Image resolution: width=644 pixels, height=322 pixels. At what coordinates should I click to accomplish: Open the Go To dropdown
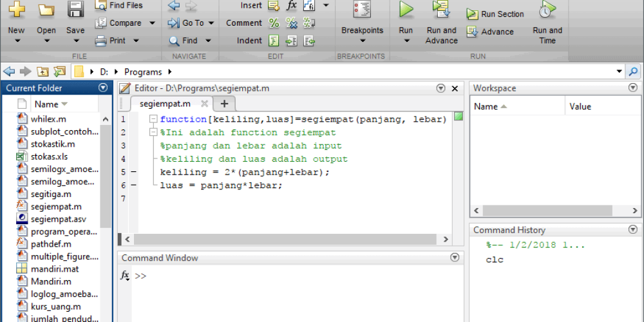tap(210, 23)
